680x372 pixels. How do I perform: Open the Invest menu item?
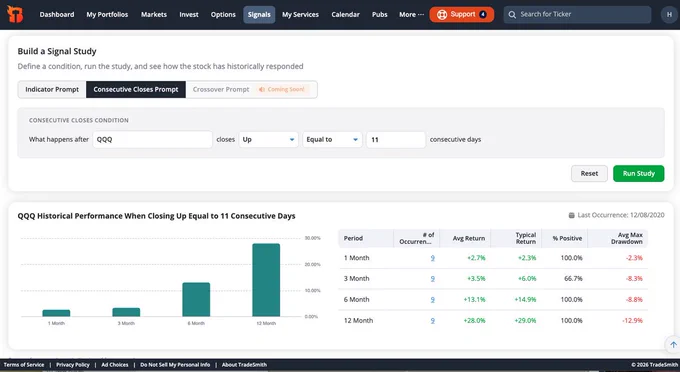pyautogui.click(x=189, y=14)
